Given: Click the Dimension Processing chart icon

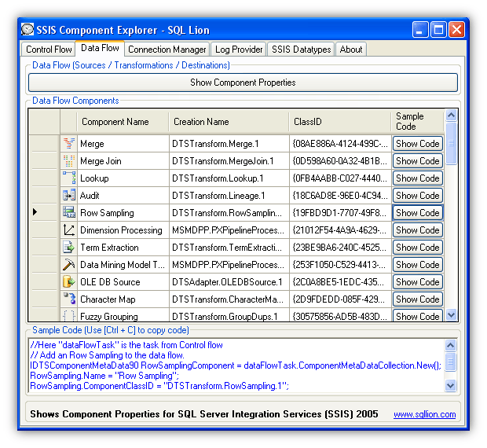Looking at the screenshot, I should pyautogui.click(x=68, y=230).
